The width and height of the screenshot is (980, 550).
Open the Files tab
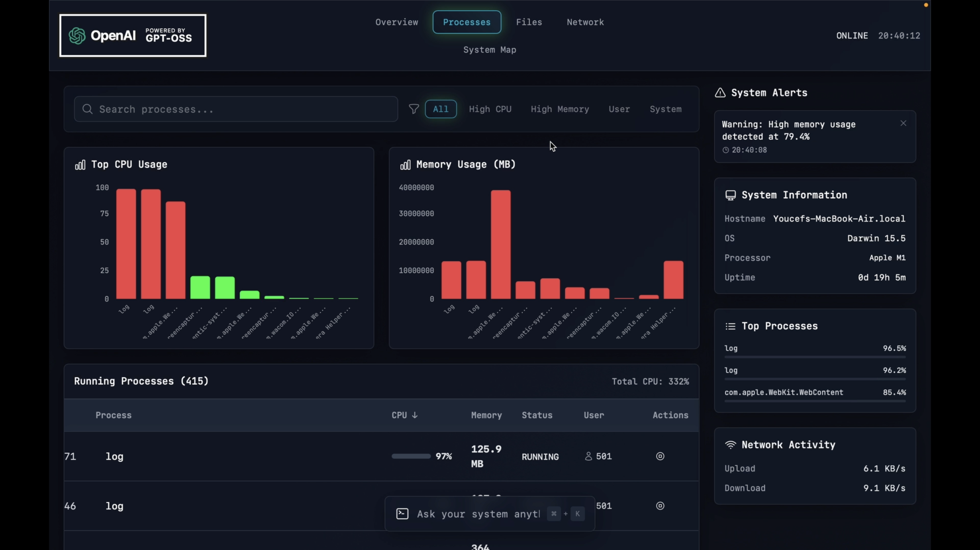529,22
